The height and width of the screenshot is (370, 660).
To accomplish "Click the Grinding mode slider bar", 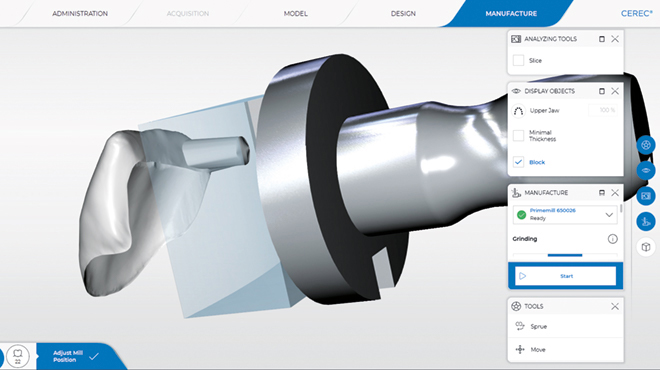I will 565,255.
